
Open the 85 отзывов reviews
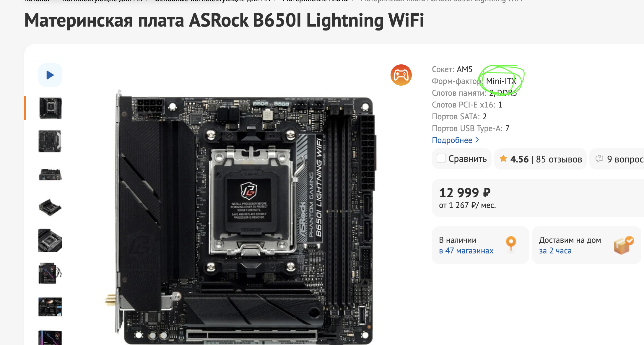point(559,159)
